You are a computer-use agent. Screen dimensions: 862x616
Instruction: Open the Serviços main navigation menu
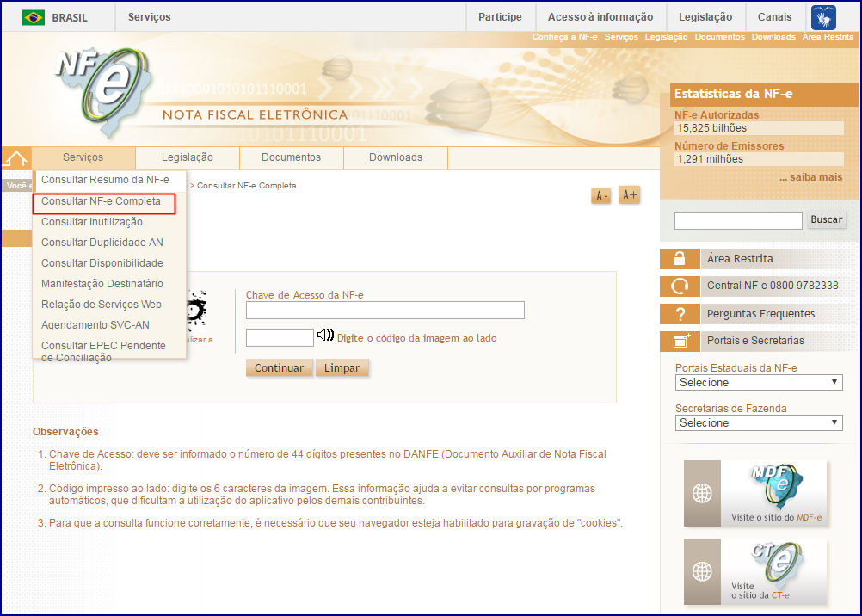pyautogui.click(x=83, y=157)
